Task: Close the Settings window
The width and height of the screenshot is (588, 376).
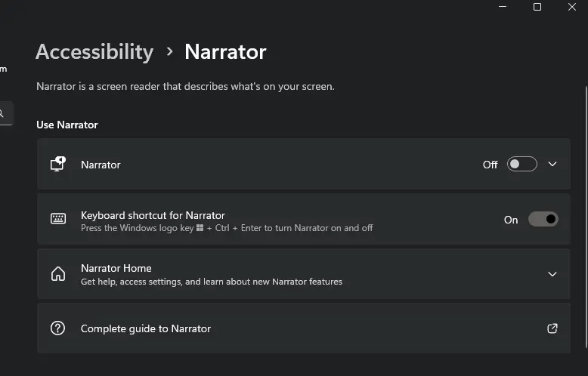Action: coord(572,7)
